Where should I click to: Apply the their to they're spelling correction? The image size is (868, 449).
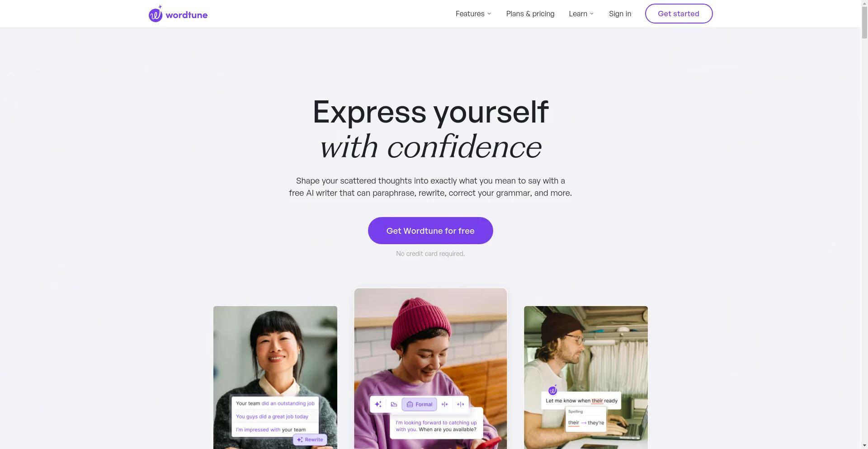tap(586, 423)
